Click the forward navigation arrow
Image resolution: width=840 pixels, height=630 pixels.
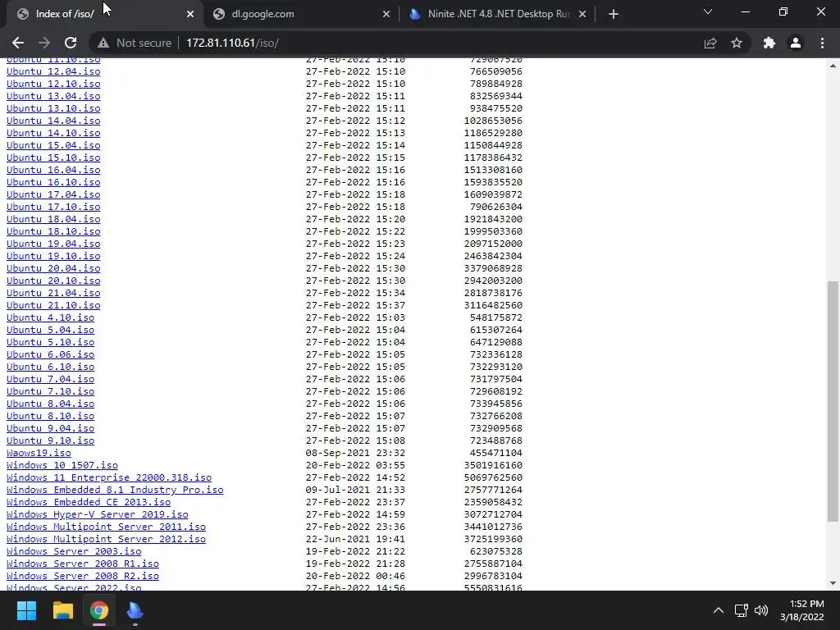pyautogui.click(x=44, y=43)
